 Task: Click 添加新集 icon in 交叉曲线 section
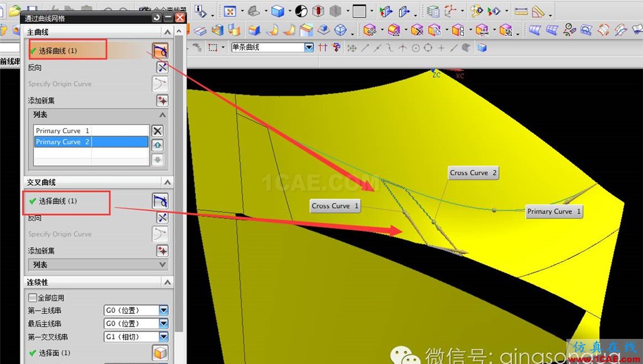(163, 250)
